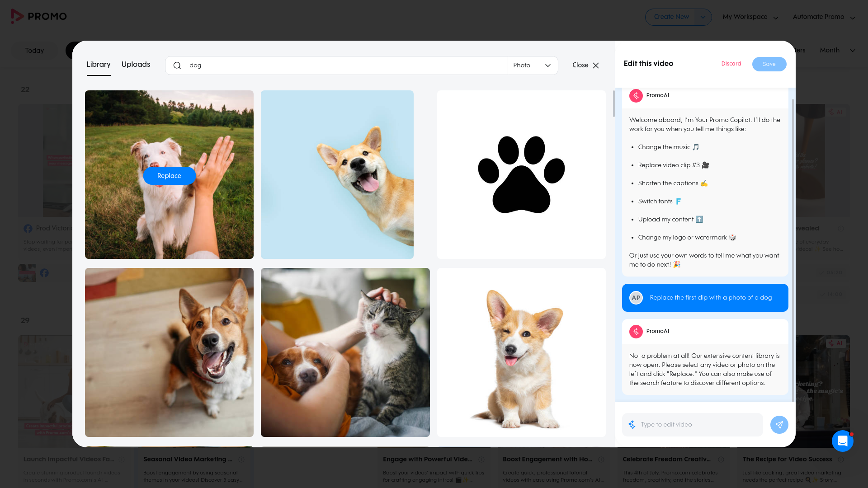Click the 'Change the music' suggestion
This screenshot has height=488, width=868.
pyautogui.click(x=669, y=147)
